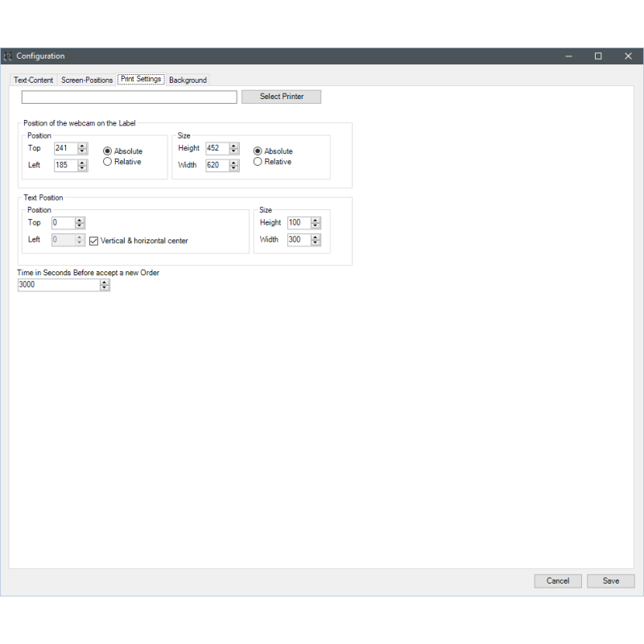Decrease the webcam Left position value
Image resolution: width=644 pixels, height=644 pixels.
tap(82, 168)
